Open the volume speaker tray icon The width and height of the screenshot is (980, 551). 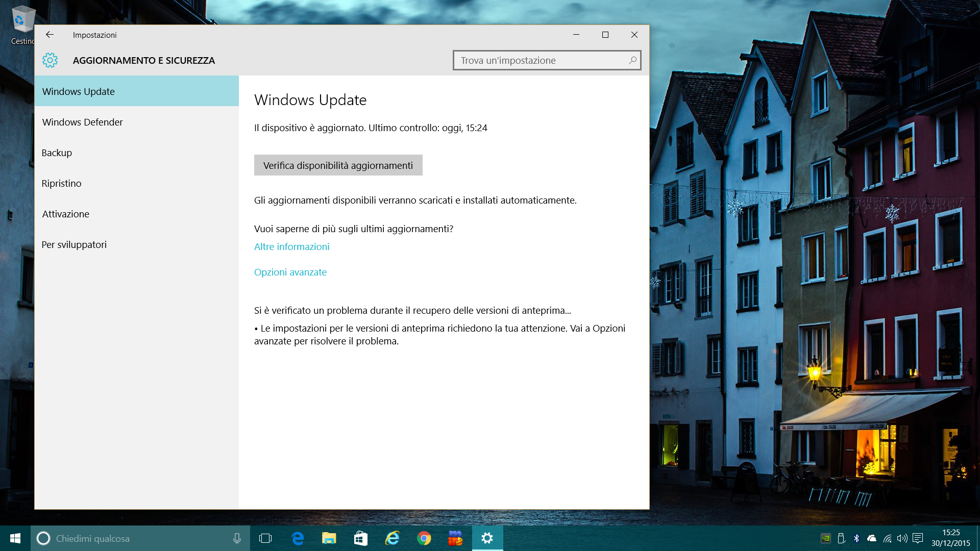click(x=902, y=538)
